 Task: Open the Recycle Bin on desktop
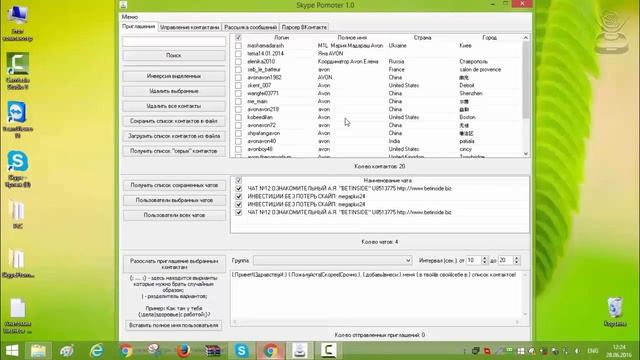[615, 312]
